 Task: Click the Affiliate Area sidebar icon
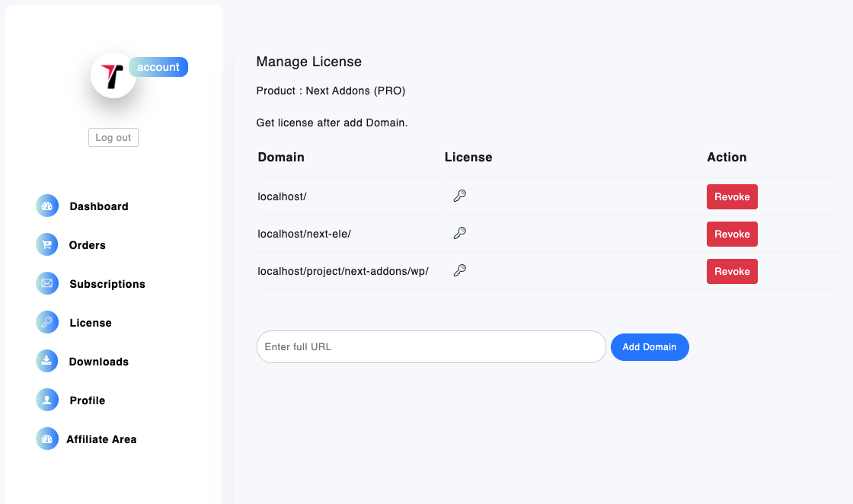[47, 439]
